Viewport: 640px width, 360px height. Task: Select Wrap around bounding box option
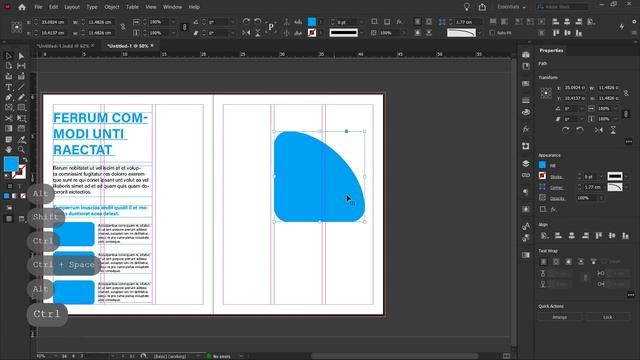click(556, 262)
